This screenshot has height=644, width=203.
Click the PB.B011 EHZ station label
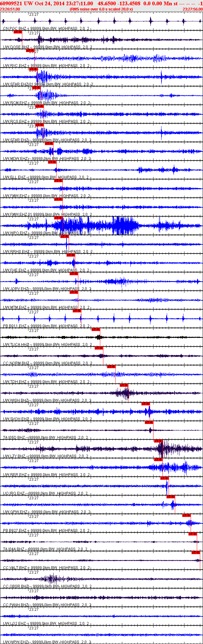[15, 326]
